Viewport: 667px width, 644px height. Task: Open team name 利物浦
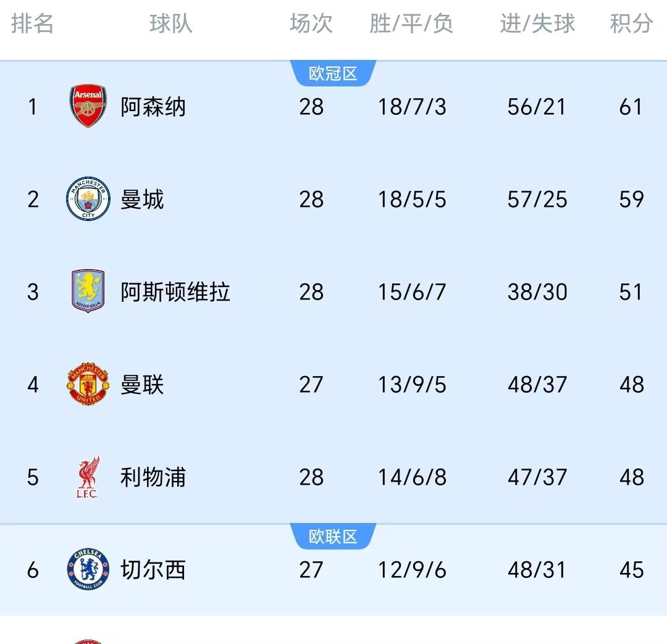pos(153,477)
